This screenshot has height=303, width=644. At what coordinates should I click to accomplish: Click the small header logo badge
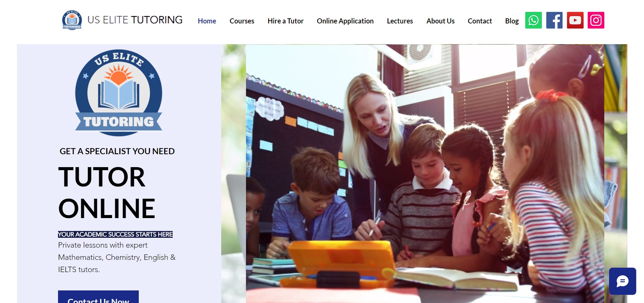(72, 20)
